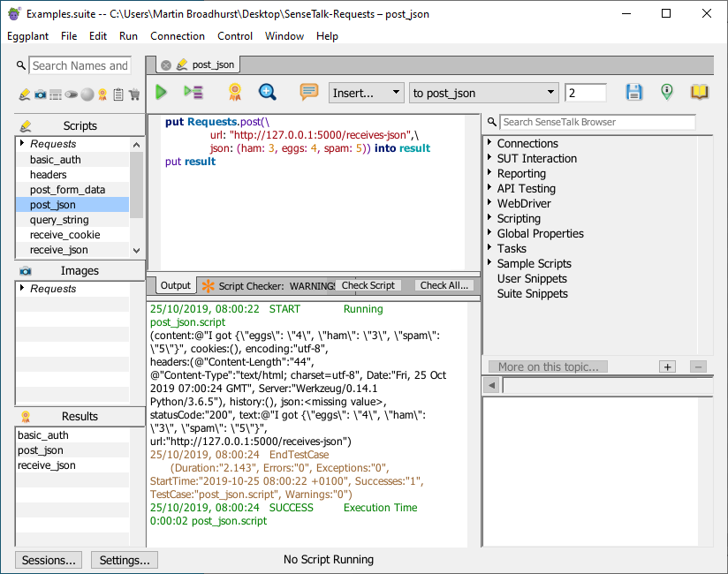728x574 pixels.
Task: Click the gray sphere icon in sidebar toolbar
Action: pos(87,94)
